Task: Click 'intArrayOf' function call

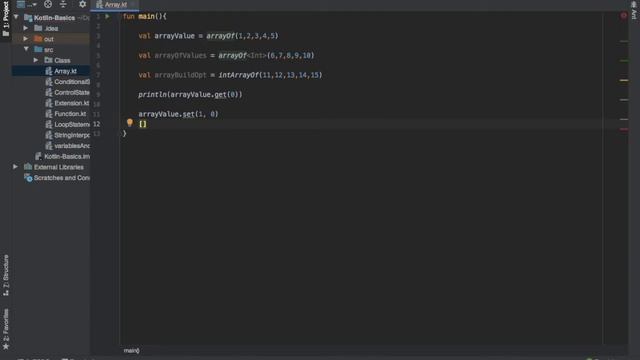Action: click(239, 75)
